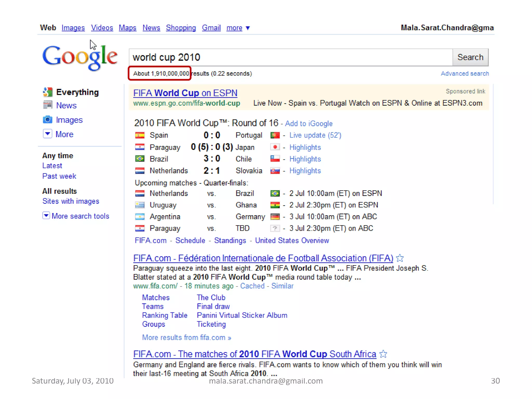532x399 pixels.
Task: Click Spain flag in Round of 16
Action: pos(140,135)
